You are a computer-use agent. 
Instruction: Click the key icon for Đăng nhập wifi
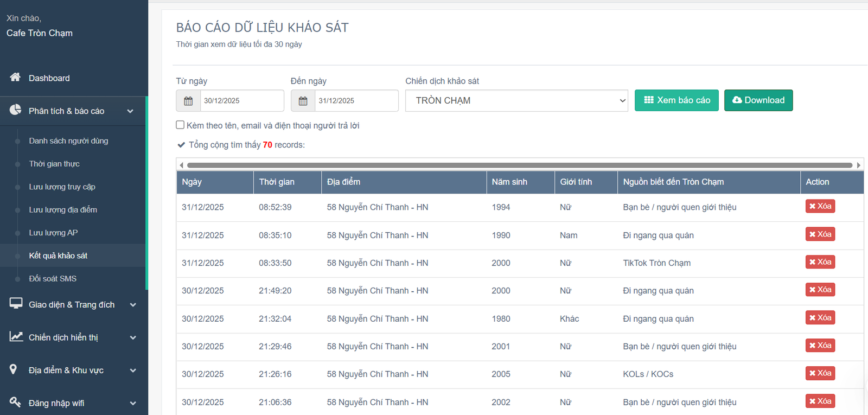click(x=15, y=402)
